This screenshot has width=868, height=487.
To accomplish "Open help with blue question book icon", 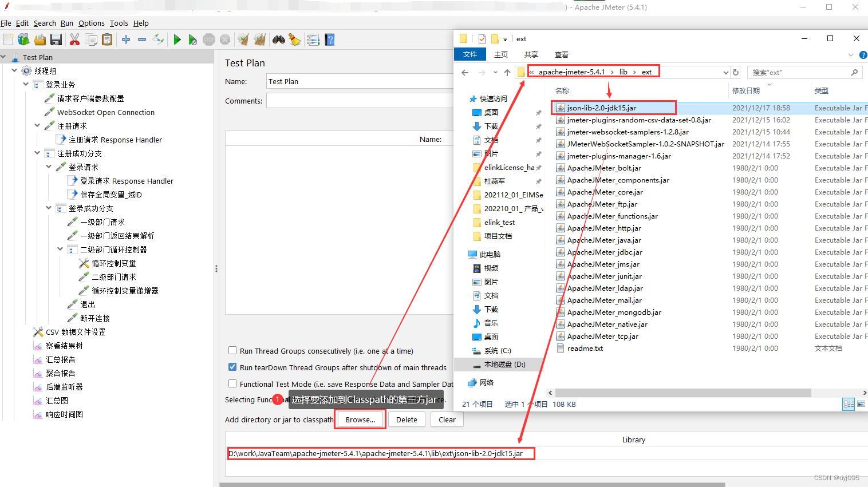I will point(330,39).
